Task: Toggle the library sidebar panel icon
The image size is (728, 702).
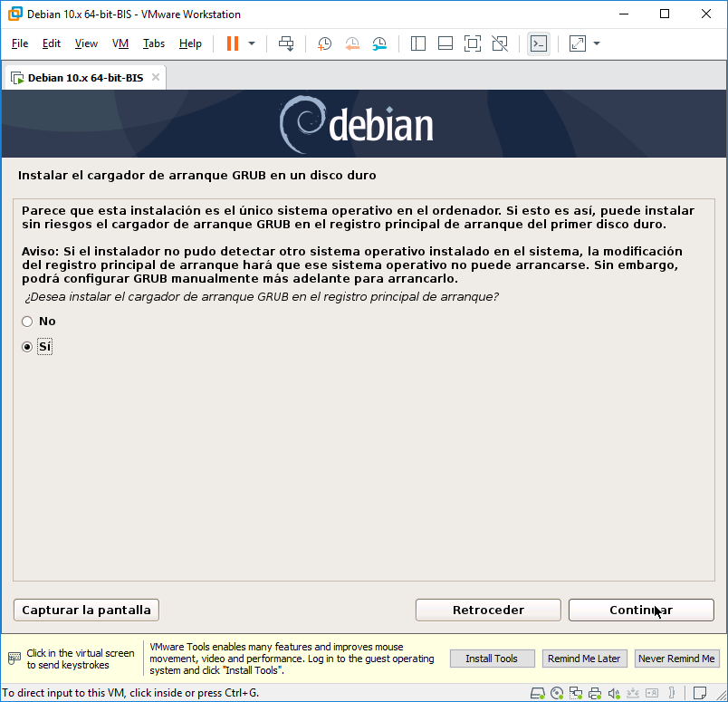Action: point(418,43)
